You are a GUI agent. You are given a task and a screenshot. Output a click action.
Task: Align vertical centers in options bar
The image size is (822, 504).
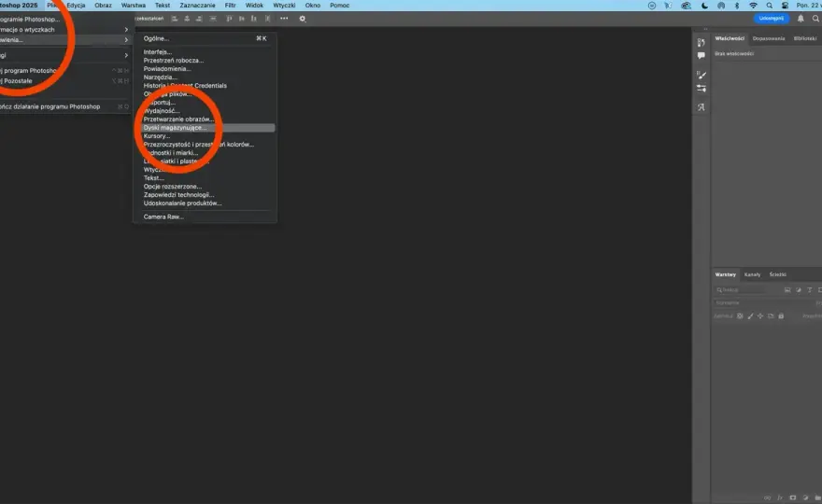(x=242, y=19)
